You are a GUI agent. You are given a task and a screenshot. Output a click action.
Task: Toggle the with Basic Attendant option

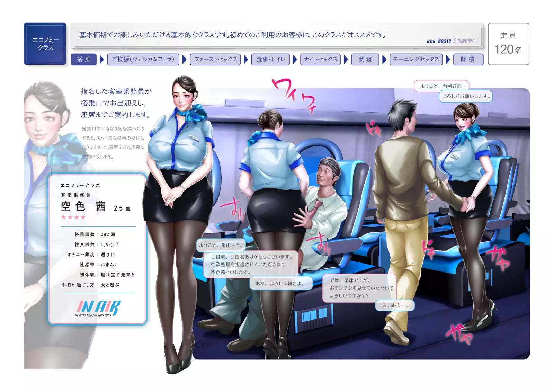coord(452,41)
